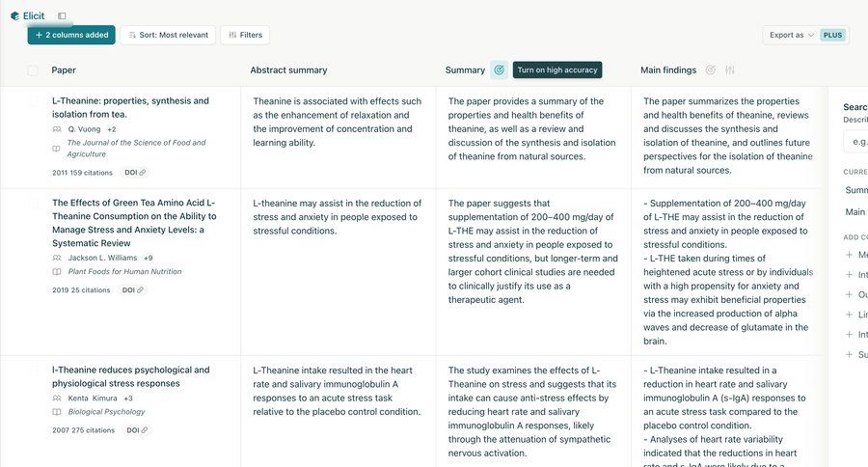Click journal book icon for Science of Food
868x467 pixels.
tap(57, 149)
